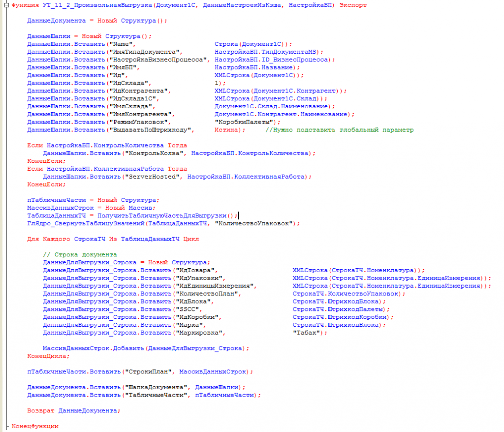Click the КонецФункции keyword

35,427
